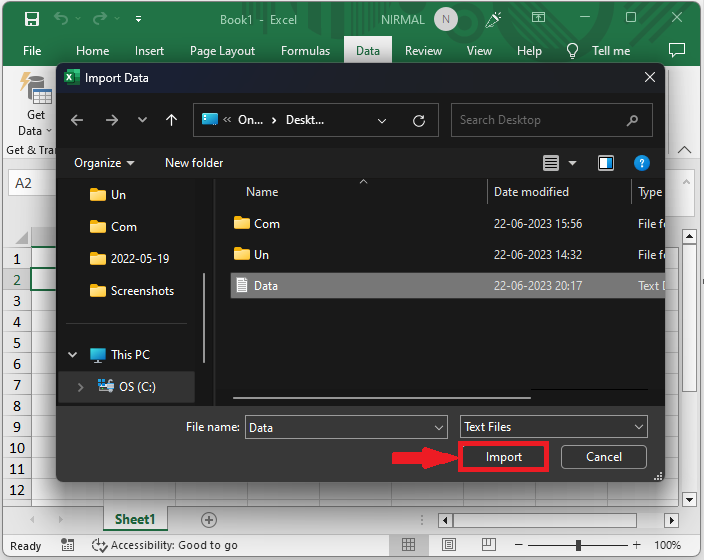Switch to Page Break Preview icon

(x=488, y=545)
